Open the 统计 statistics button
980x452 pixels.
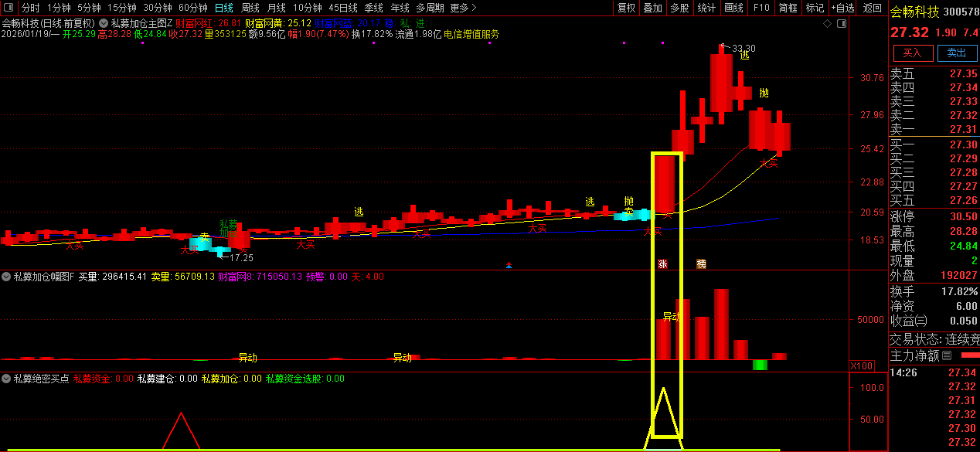click(x=706, y=8)
